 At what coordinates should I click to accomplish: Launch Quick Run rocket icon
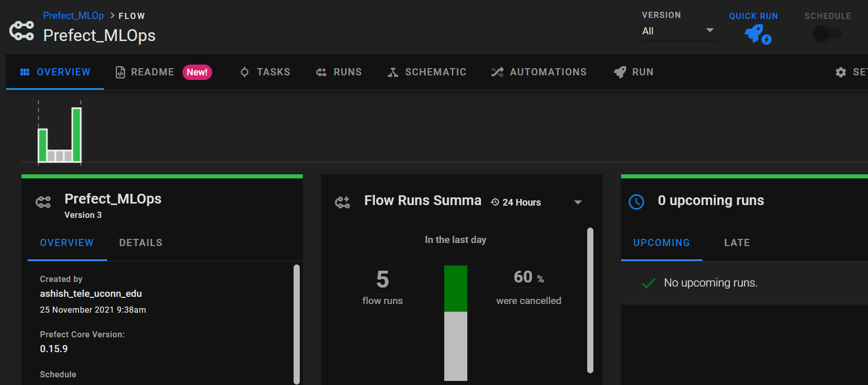758,34
